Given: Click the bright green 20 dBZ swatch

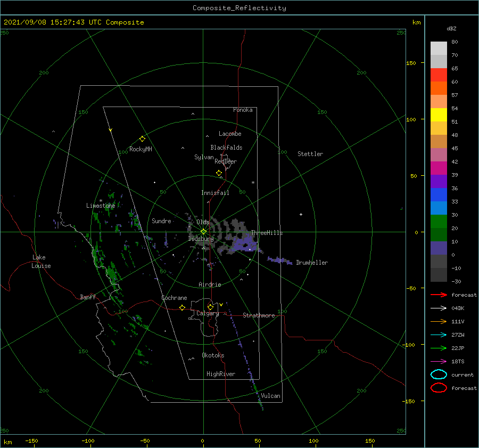Looking at the screenshot, I should click(439, 221).
